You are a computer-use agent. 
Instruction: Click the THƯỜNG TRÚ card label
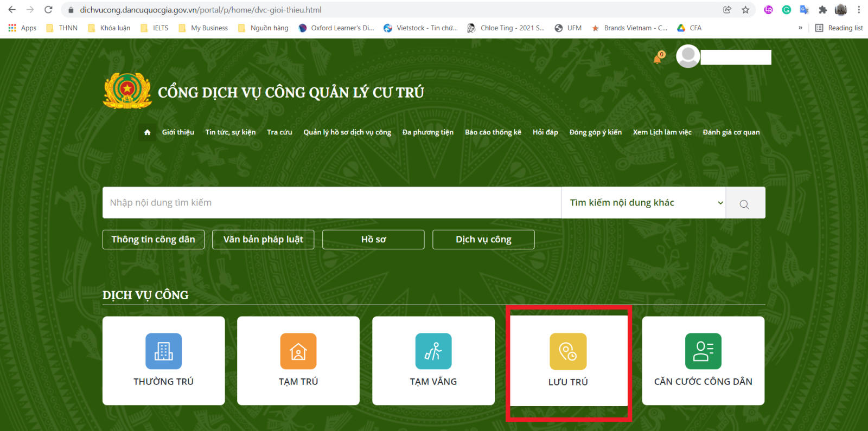164,382
